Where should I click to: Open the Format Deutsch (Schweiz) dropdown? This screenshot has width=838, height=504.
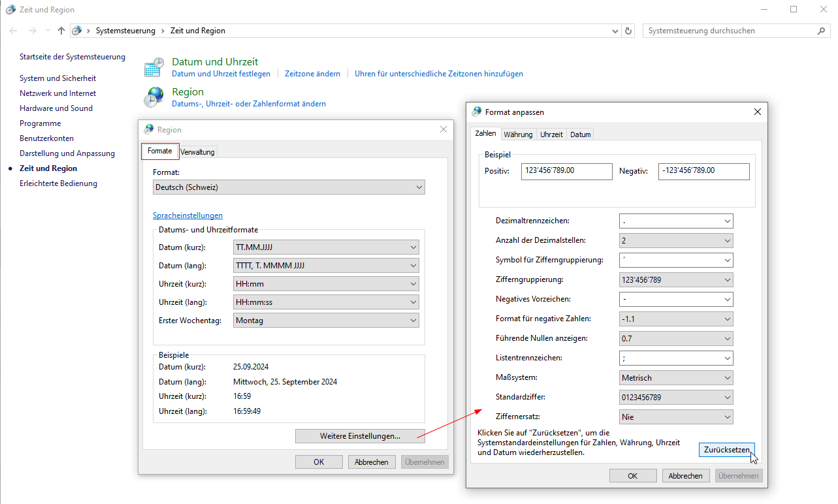289,187
